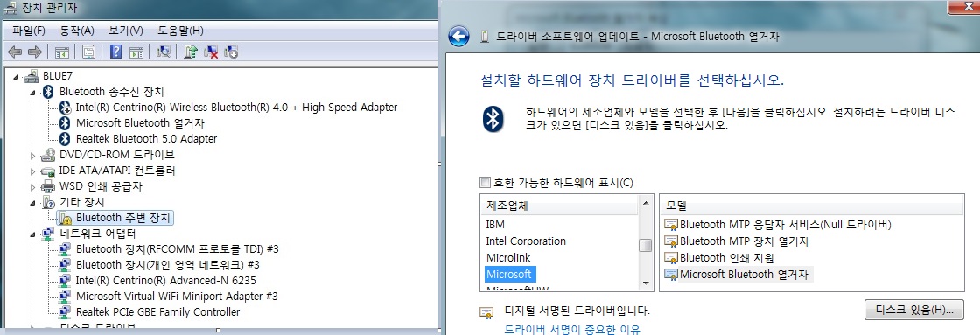Click the Forward arrow in Device Manager toolbar
The image size is (980, 335).
[35, 52]
